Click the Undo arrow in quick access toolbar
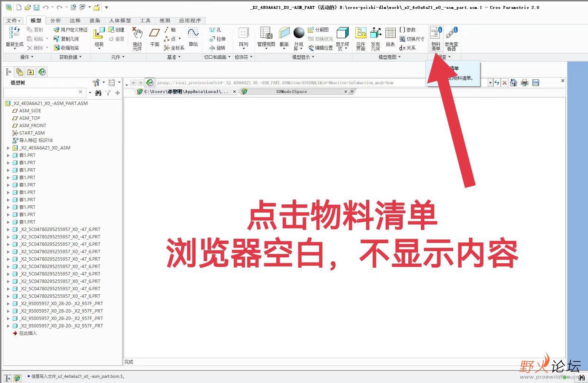The width and height of the screenshot is (588, 383). (46, 7)
